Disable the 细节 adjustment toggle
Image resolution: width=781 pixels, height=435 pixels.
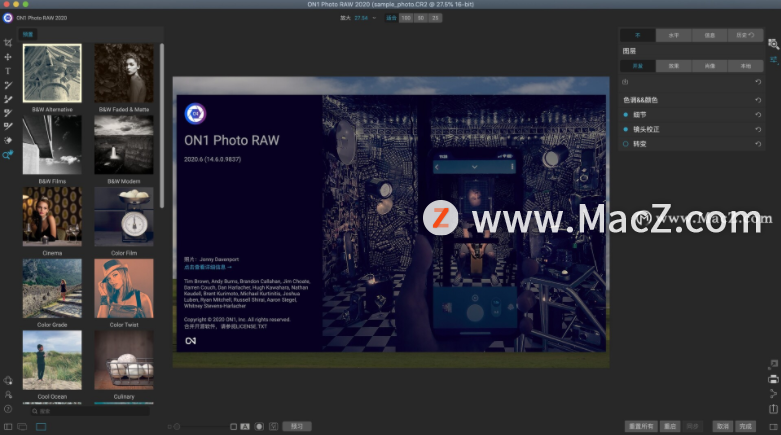626,115
